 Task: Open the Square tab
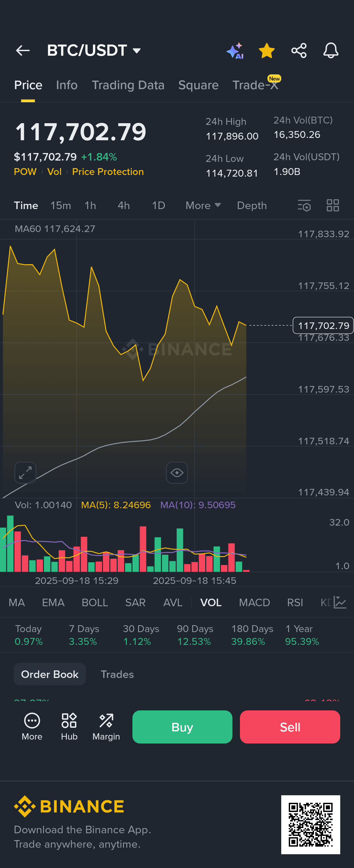click(x=198, y=85)
